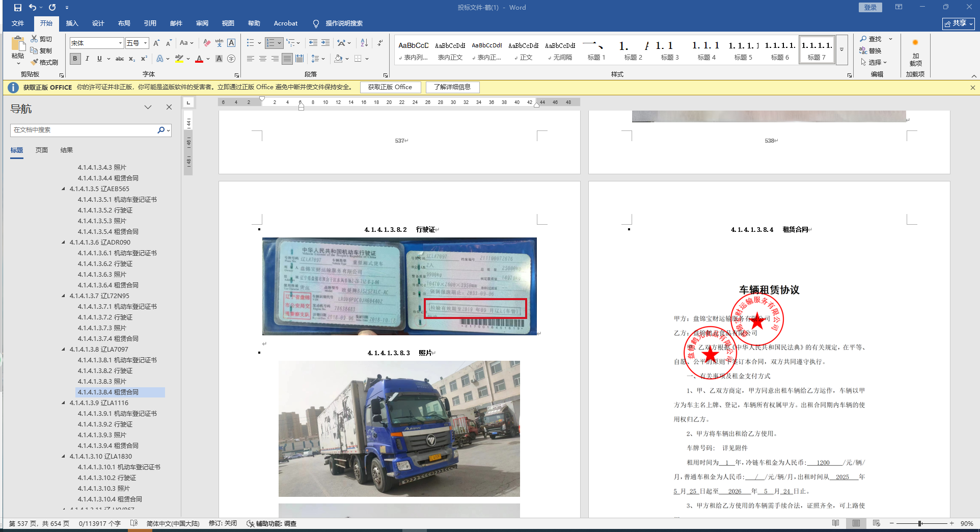
Task: Click the Save icon in quick access toolbar
Action: 18,8
